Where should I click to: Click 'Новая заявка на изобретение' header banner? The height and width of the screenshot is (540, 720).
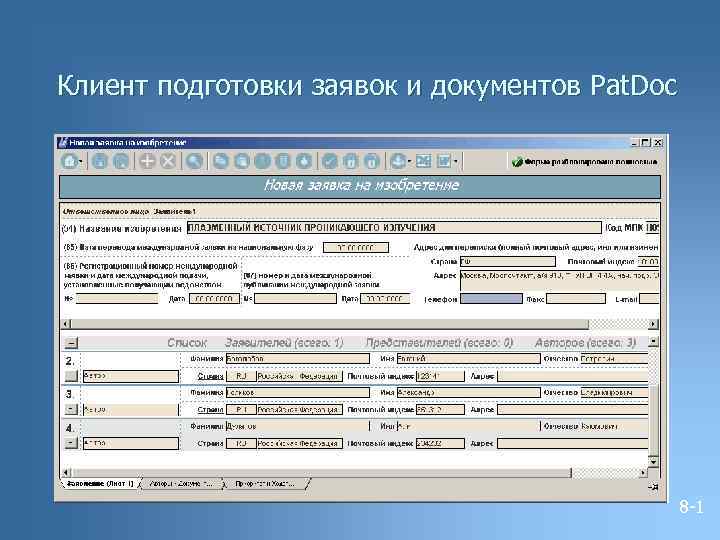click(x=360, y=186)
